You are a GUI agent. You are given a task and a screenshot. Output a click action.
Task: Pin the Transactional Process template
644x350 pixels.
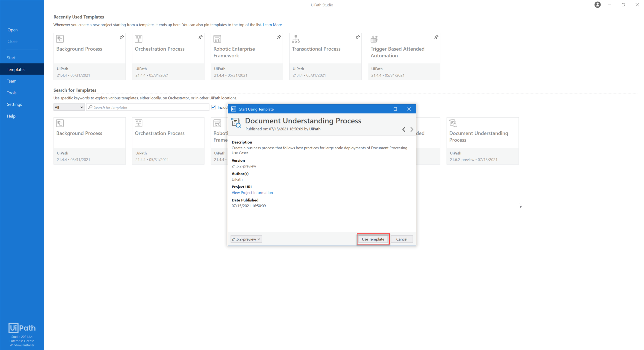point(357,37)
